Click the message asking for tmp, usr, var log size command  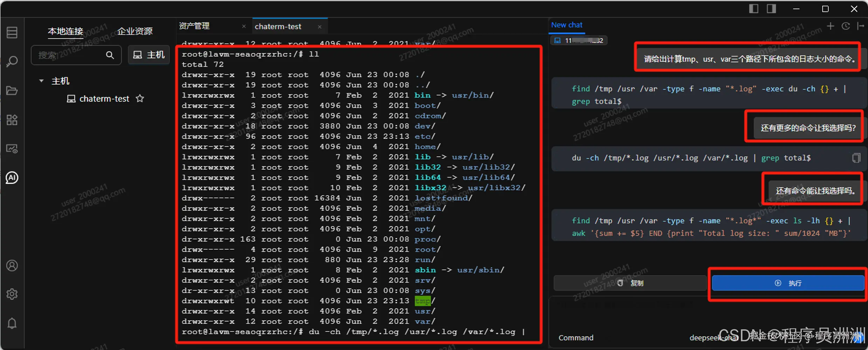tap(750, 59)
